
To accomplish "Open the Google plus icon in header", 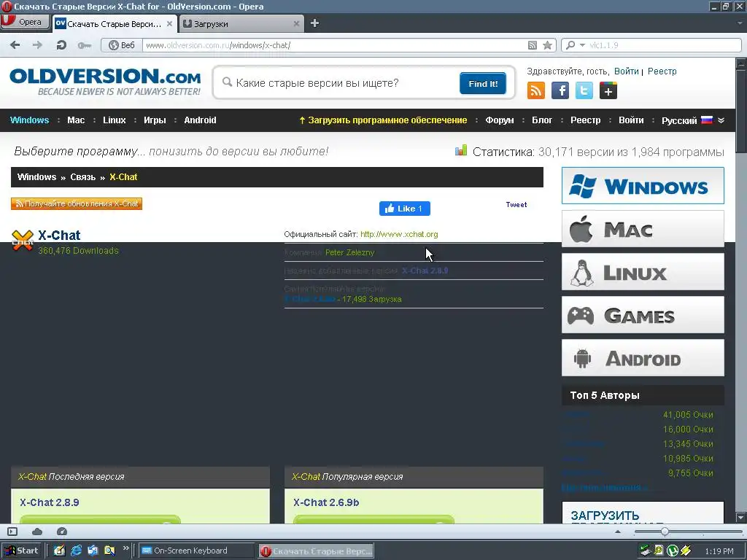I will click(x=608, y=90).
